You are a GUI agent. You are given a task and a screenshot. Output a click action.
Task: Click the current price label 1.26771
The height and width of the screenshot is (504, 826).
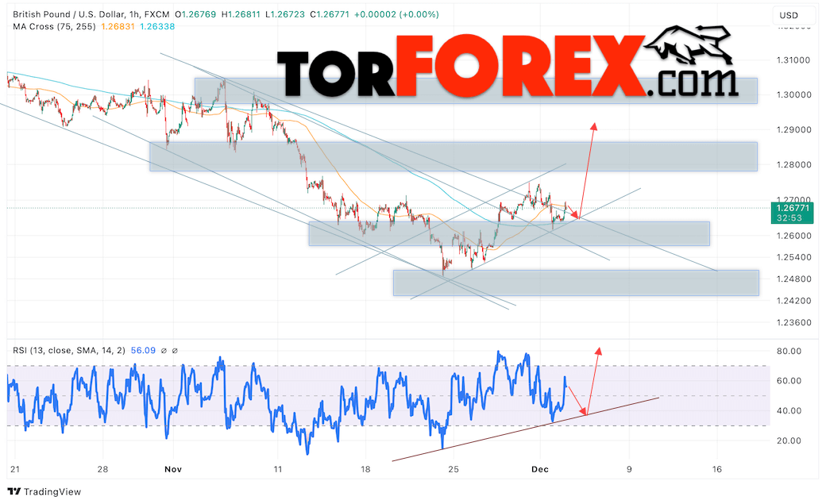(x=793, y=208)
